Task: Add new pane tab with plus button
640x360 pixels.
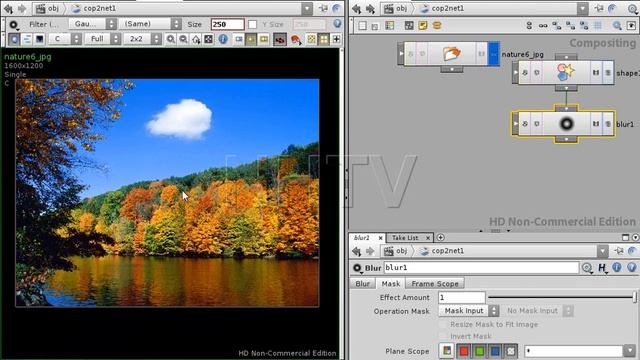Action: click(440, 238)
